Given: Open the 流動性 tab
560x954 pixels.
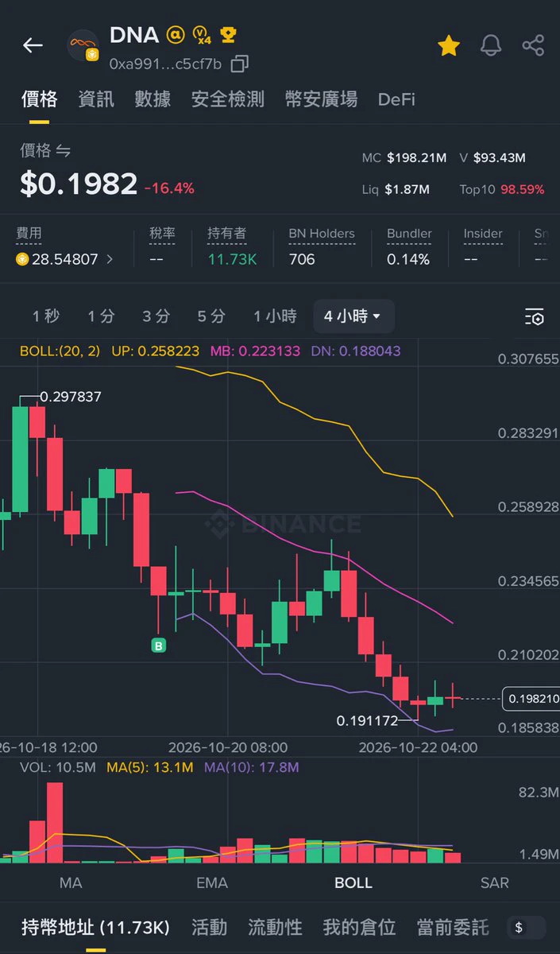Looking at the screenshot, I should [x=275, y=927].
